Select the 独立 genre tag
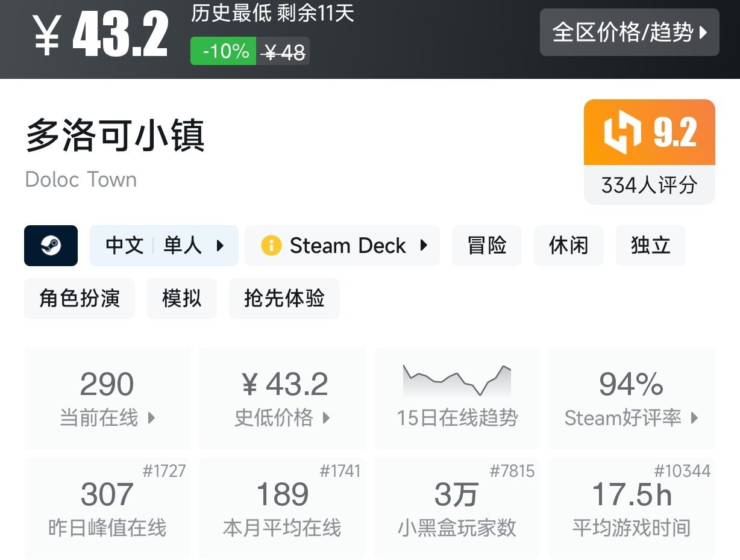Image resolution: width=740 pixels, height=560 pixels. click(651, 246)
